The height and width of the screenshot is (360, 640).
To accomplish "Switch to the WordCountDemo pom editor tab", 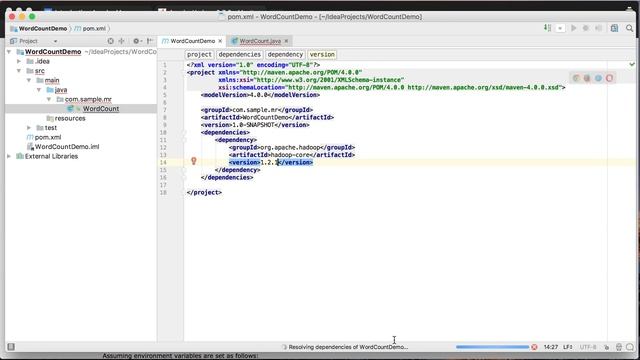I will tap(192, 41).
